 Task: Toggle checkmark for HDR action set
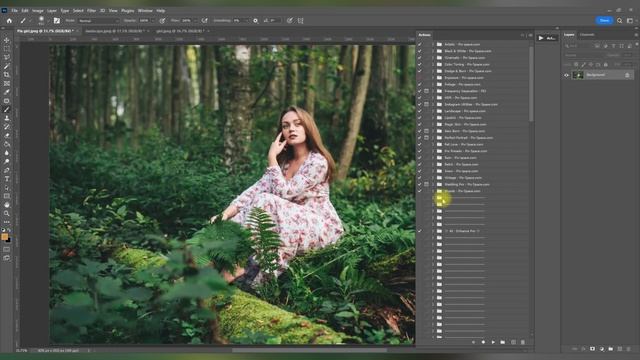(x=420, y=98)
